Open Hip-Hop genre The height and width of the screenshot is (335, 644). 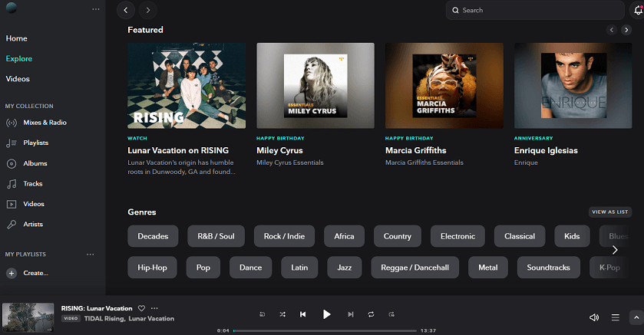[153, 268]
